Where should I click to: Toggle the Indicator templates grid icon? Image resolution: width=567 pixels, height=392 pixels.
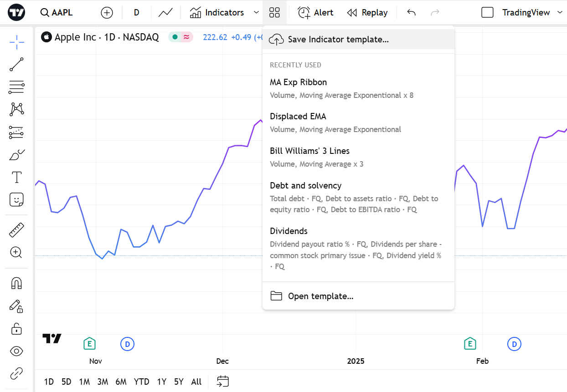[274, 12]
